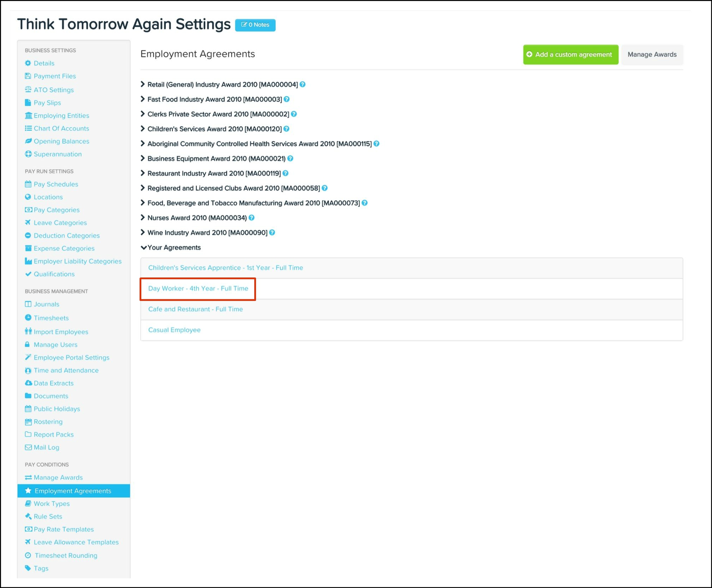This screenshot has width=712, height=588.
Task: Select Employment Agreements in the sidebar
Action: click(73, 491)
